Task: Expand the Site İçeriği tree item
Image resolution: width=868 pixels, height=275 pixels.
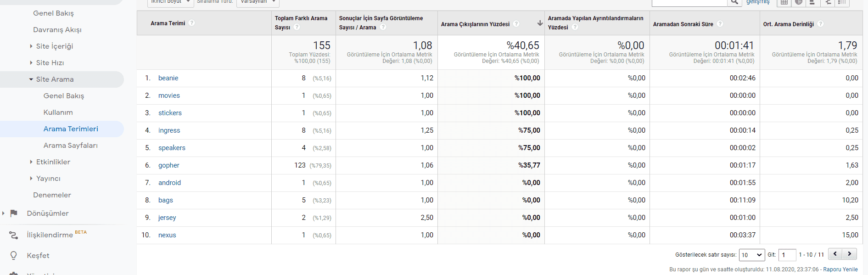Action: [31, 46]
